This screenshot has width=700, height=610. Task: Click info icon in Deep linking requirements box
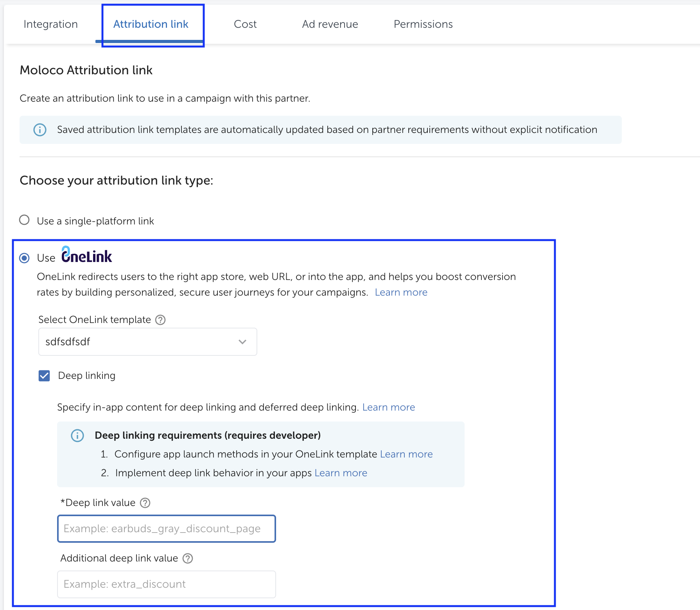[77, 436]
